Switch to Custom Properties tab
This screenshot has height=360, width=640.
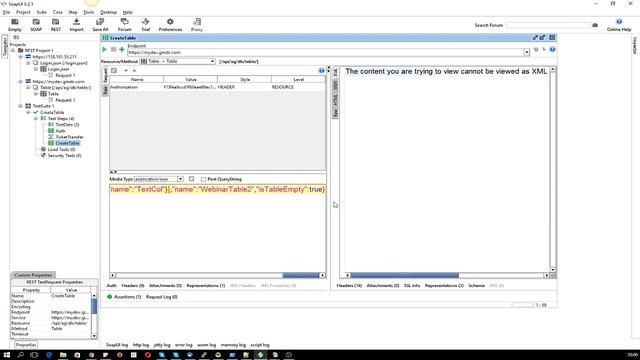point(33,275)
